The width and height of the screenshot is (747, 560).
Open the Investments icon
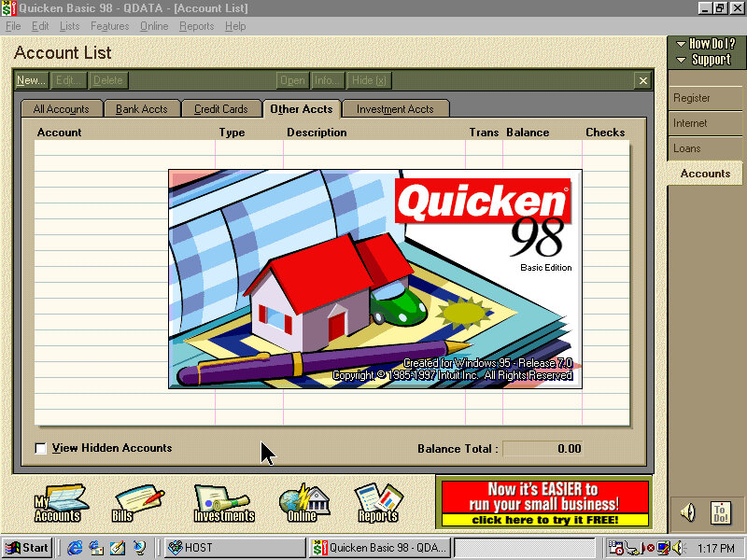tap(223, 503)
